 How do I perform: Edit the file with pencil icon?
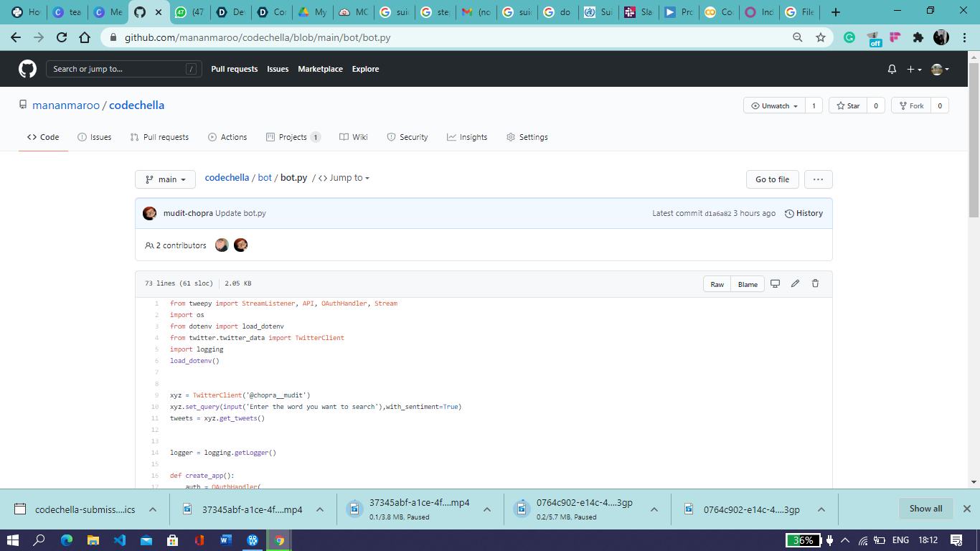795,284
